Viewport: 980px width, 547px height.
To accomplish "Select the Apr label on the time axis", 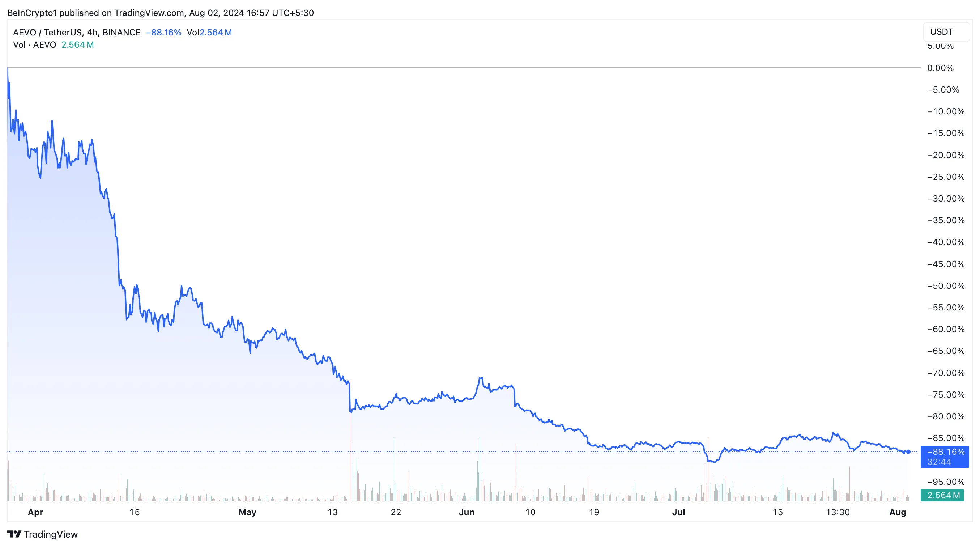I will tap(35, 512).
